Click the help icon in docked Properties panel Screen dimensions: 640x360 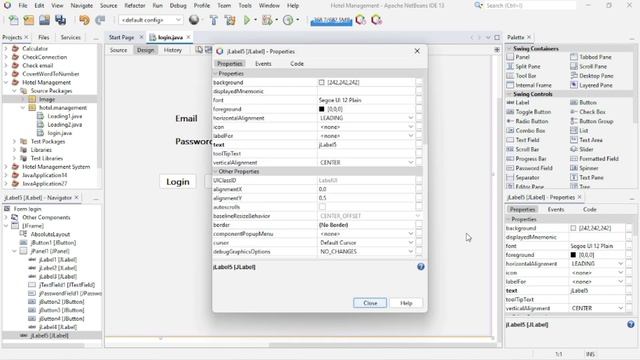(x=631, y=324)
